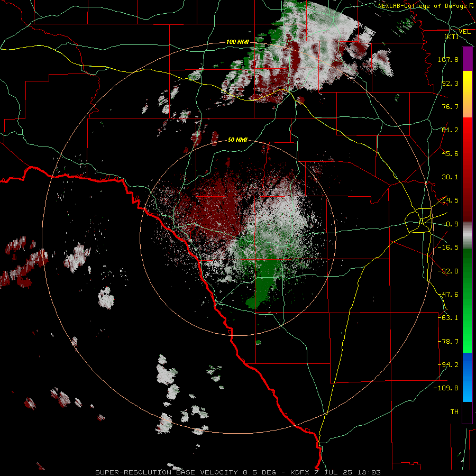Click the TH legend label
This screenshot has width=476, height=476.
454,412
